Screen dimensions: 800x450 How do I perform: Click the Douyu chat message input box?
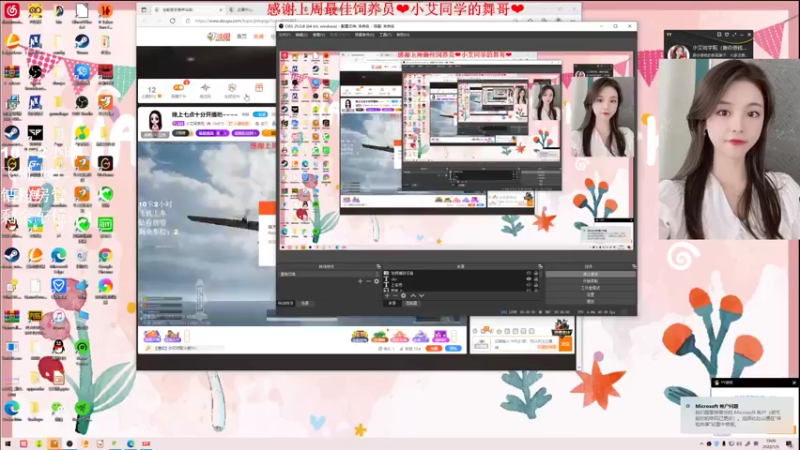click(524, 343)
